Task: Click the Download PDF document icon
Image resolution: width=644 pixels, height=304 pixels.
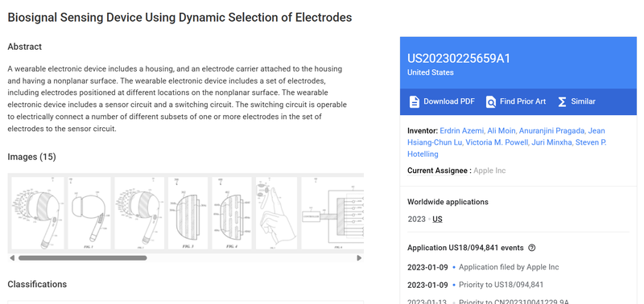Action: pos(415,102)
